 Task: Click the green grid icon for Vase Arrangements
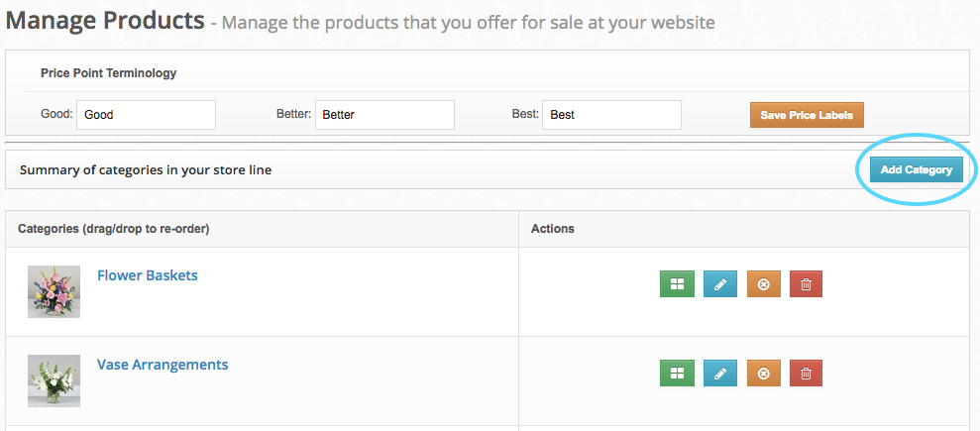[677, 374]
